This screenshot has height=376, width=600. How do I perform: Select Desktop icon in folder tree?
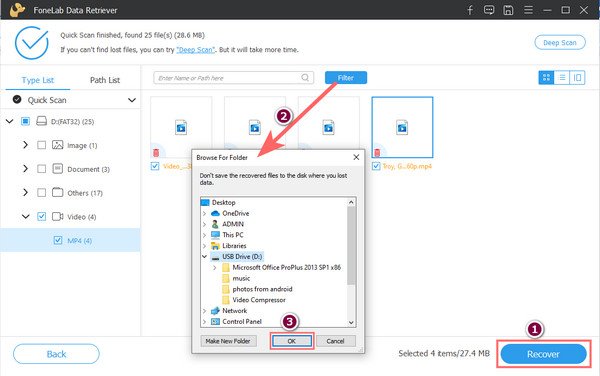(x=205, y=202)
